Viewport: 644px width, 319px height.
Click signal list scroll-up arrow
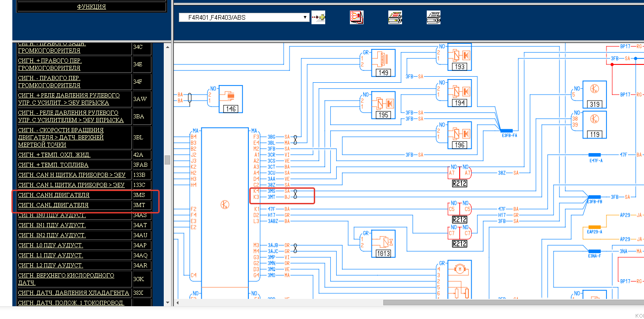click(167, 47)
